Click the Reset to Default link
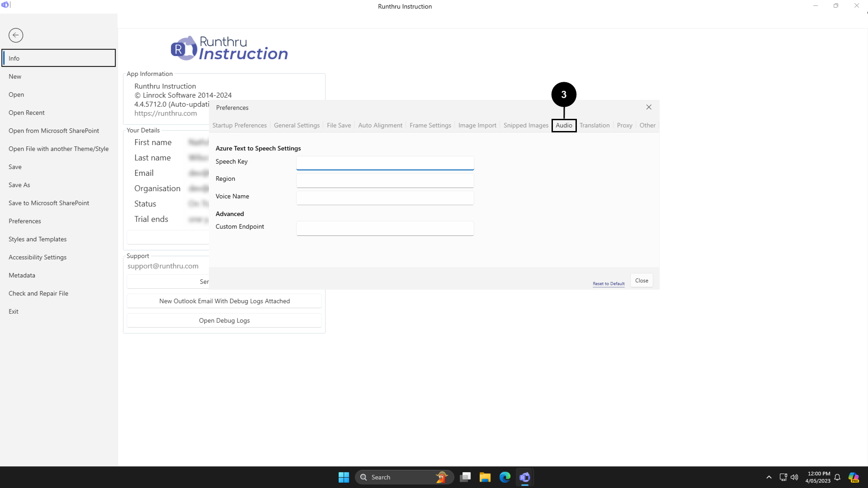868x488 pixels. click(609, 284)
